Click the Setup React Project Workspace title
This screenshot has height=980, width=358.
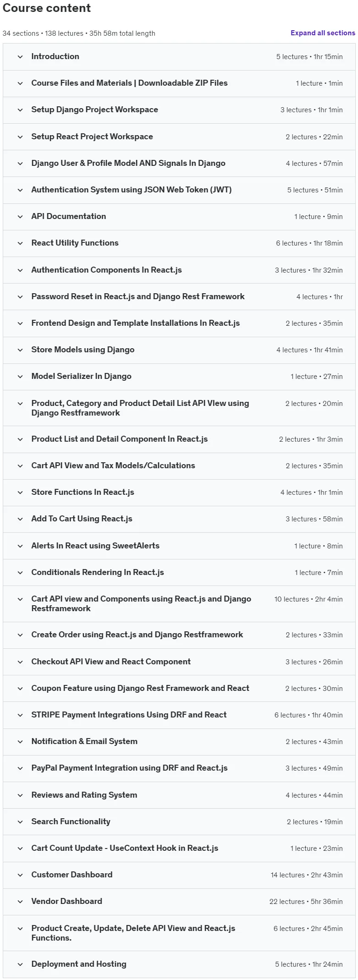[92, 137]
